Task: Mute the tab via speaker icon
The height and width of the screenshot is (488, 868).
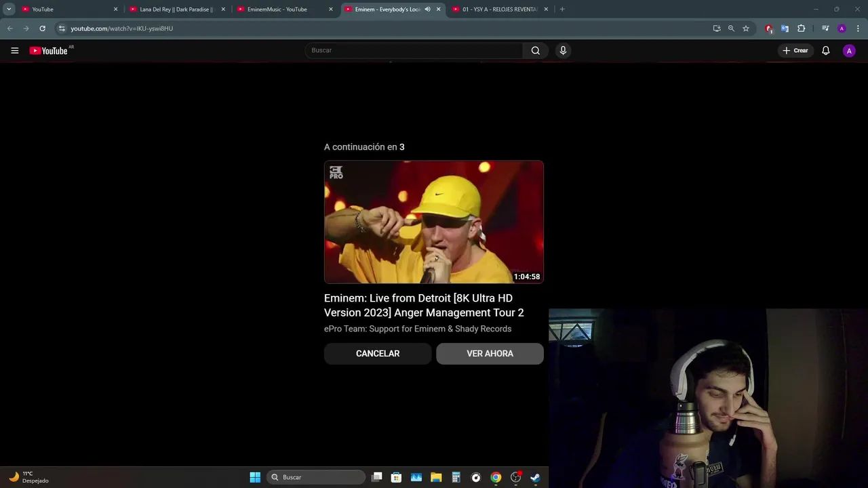Action: pos(427,9)
